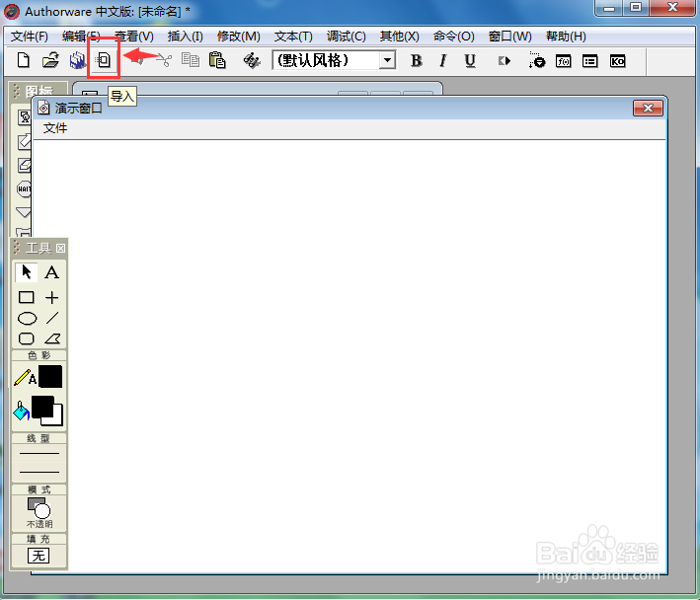Viewport: 700px width, 600px height.
Task: Click the Paste clipboard icon
Action: point(217,60)
